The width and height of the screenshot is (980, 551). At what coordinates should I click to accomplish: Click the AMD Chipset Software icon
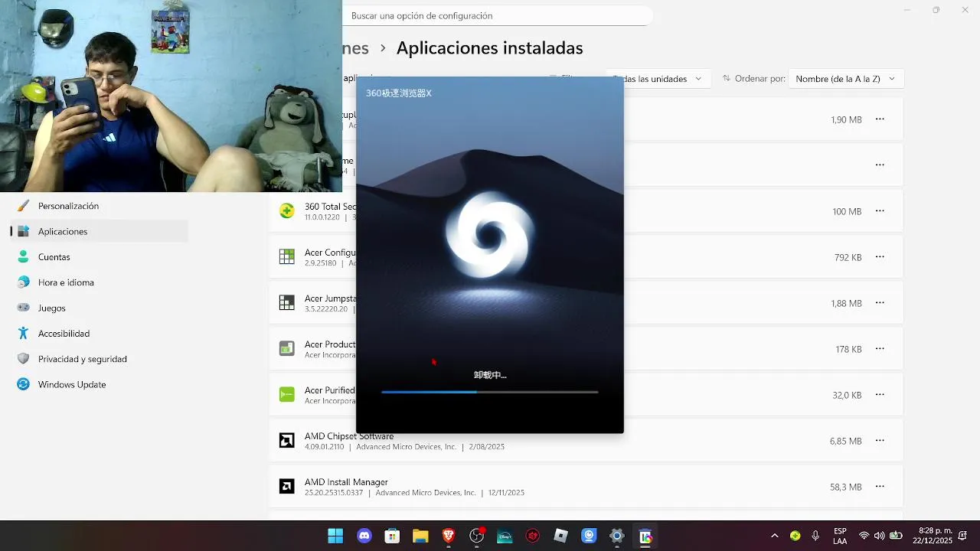pyautogui.click(x=287, y=441)
